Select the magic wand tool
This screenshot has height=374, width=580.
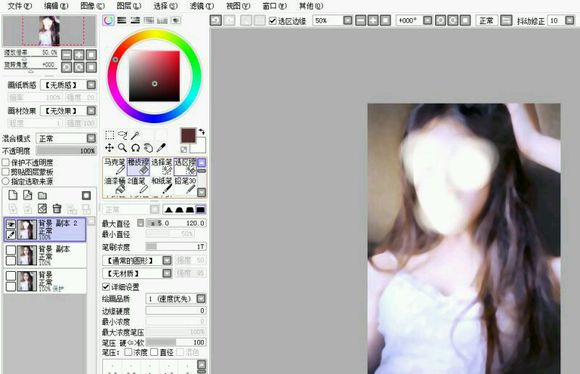click(135, 135)
